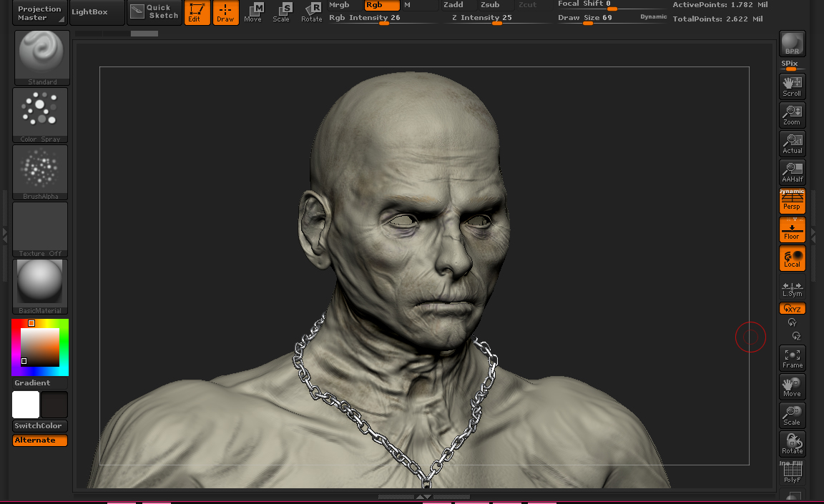The width and height of the screenshot is (824, 504).
Task: Toggle Edit mode button
Action: [x=197, y=13]
